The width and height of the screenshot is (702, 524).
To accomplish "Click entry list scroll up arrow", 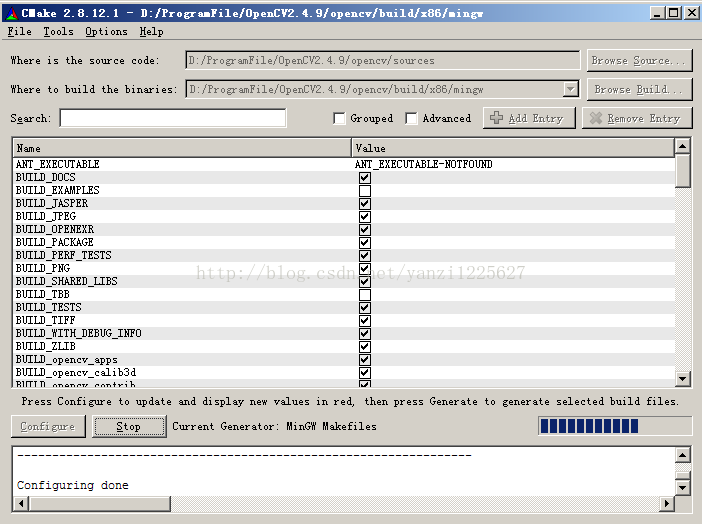I will pyautogui.click(x=682, y=146).
